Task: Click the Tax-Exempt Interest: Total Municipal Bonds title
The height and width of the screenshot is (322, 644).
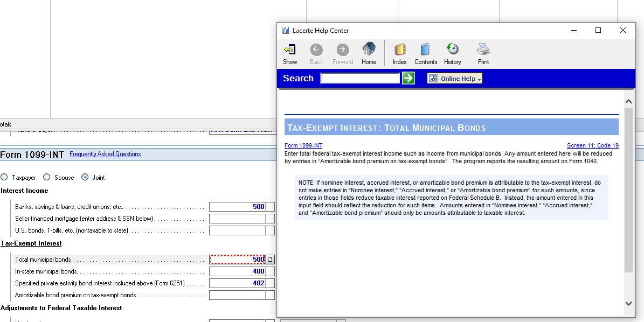Action: click(x=386, y=128)
